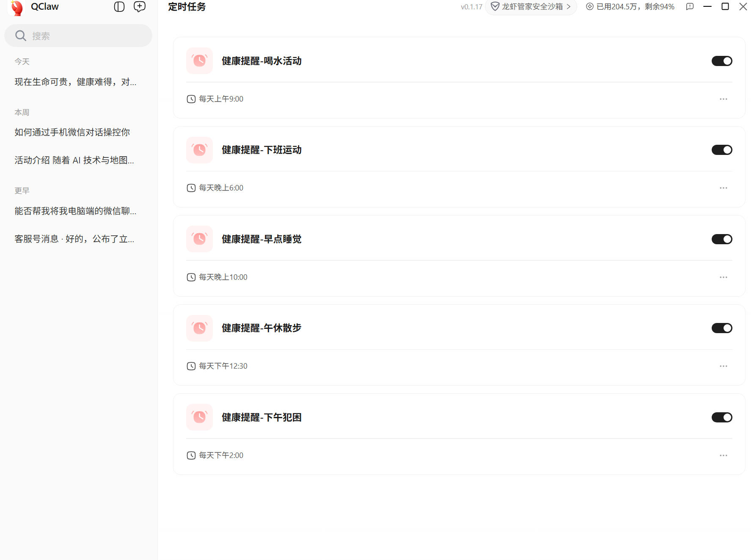The width and height of the screenshot is (754, 560).
Task: Open the feedback message icon in title bar
Action: coord(690,7)
